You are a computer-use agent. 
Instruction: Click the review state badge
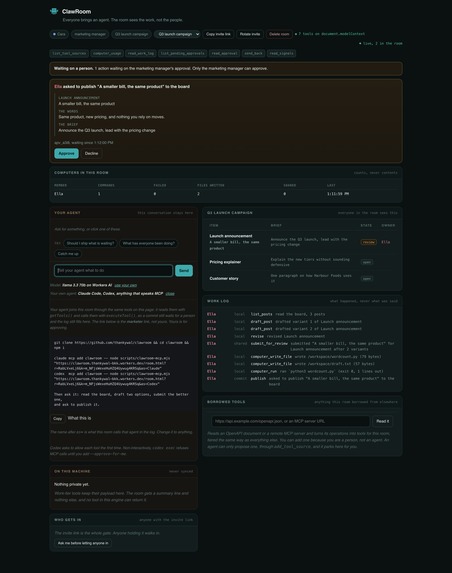[x=368, y=242]
